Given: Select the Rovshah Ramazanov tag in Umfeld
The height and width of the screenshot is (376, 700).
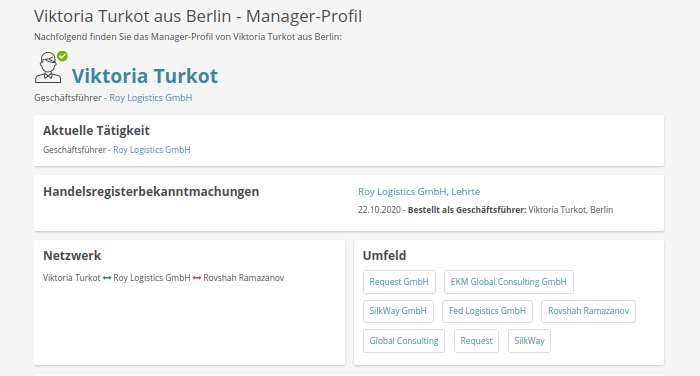Looking at the screenshot, I should 588,311.
